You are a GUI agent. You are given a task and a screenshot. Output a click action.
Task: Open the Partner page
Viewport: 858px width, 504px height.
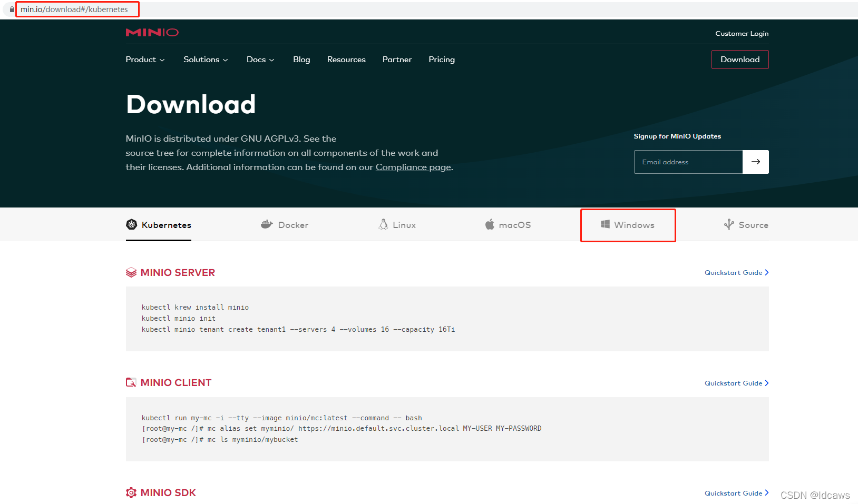coord(397,60)
